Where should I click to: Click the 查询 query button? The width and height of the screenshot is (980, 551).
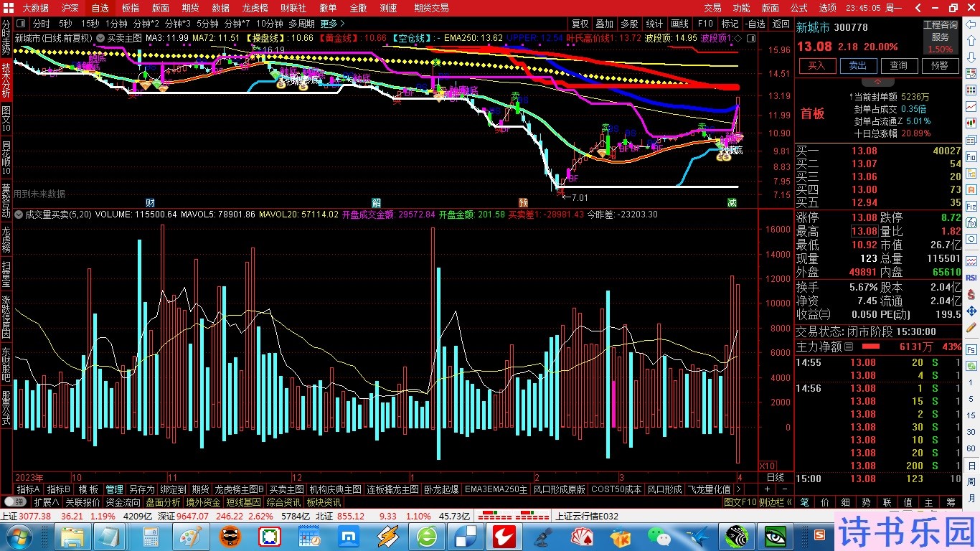(899, 65)
